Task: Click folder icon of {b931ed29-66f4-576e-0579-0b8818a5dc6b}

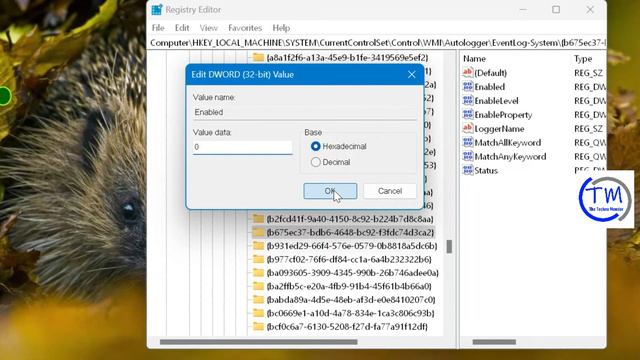Action: tap(258, 246)
